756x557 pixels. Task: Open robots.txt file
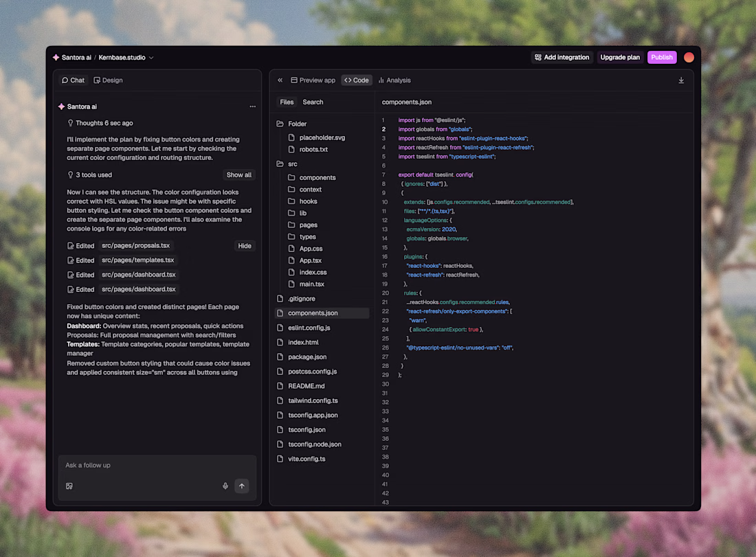click(x=308, y=149)
